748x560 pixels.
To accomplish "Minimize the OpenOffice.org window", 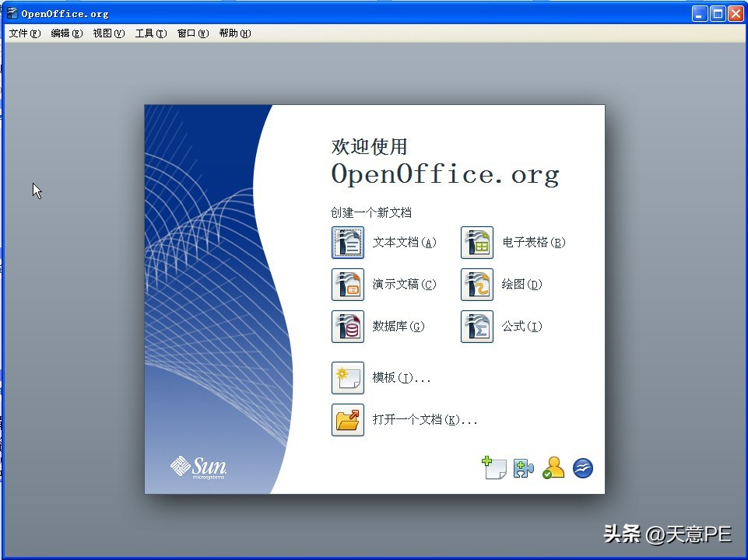I will (x=699, y=13).
